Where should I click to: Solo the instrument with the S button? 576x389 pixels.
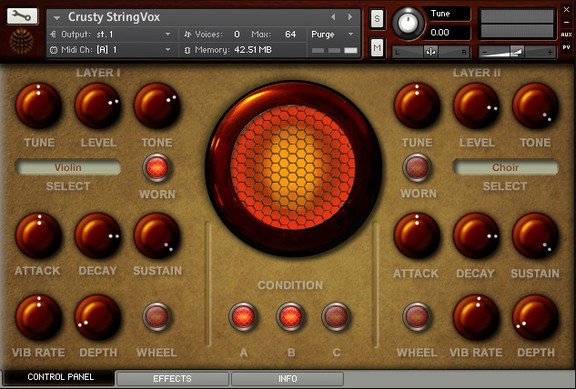pyautogui.click(x=377, y=18)
